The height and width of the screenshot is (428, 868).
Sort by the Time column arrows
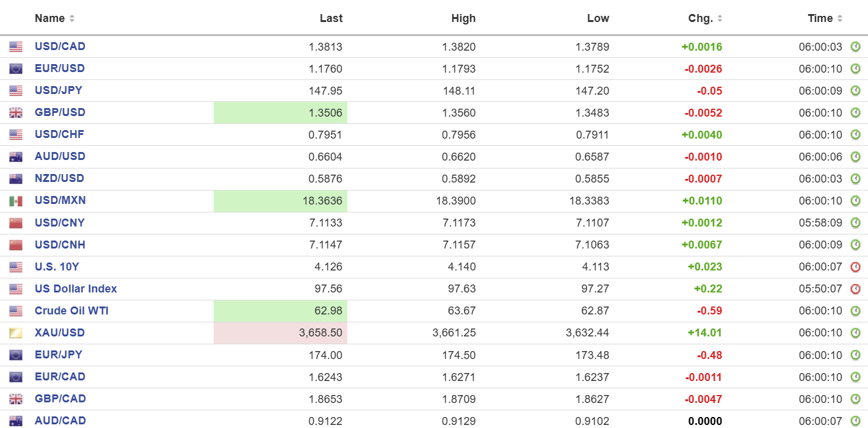tap(840, 19)
